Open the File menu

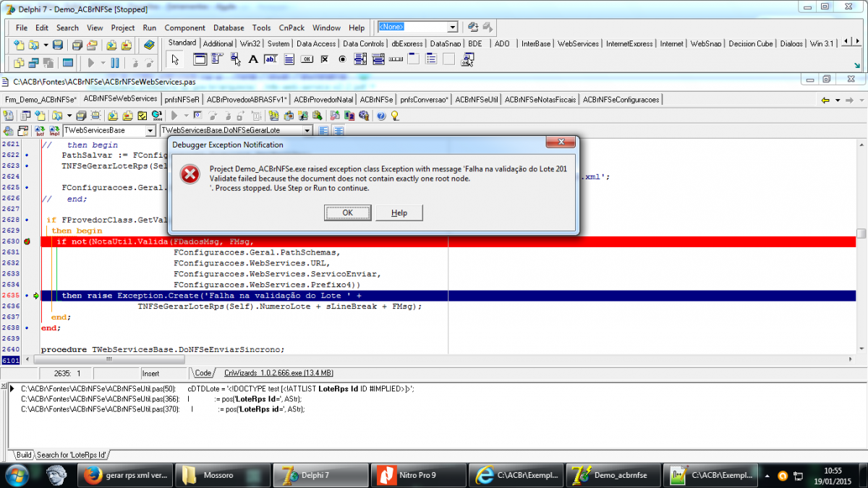coord(22,27)
